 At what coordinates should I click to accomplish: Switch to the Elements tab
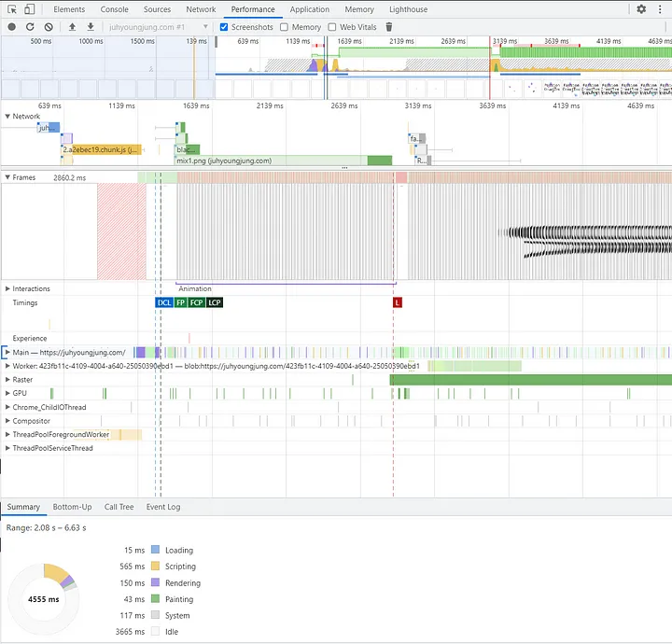pos(69,9)
